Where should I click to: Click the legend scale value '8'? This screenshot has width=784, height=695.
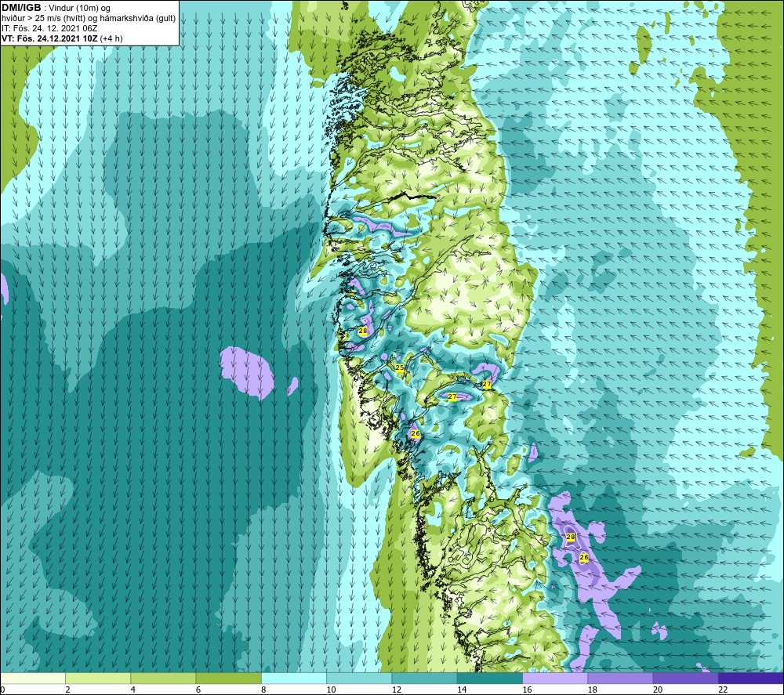tap(263, 690)
